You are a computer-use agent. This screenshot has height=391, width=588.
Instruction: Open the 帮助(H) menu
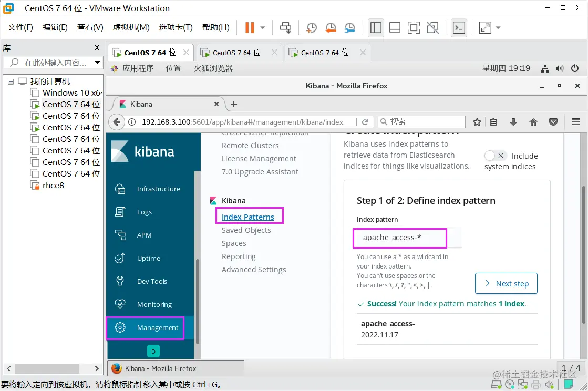click(215, 27)
